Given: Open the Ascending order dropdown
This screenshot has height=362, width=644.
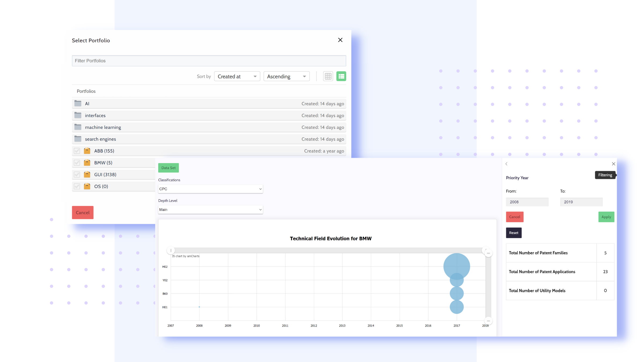Looking at the screenshot, I should [x=287, y=76].
